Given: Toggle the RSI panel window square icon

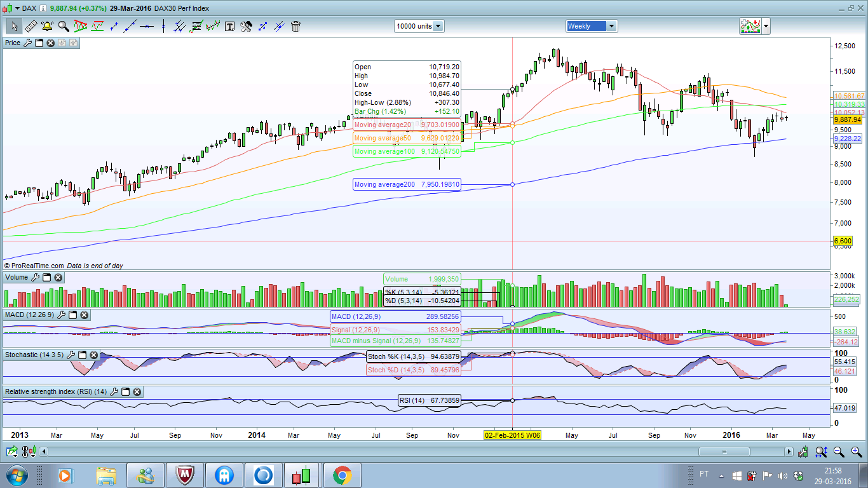Looking at the screenshot, I should pyautogui.click(x=125, y=392).
